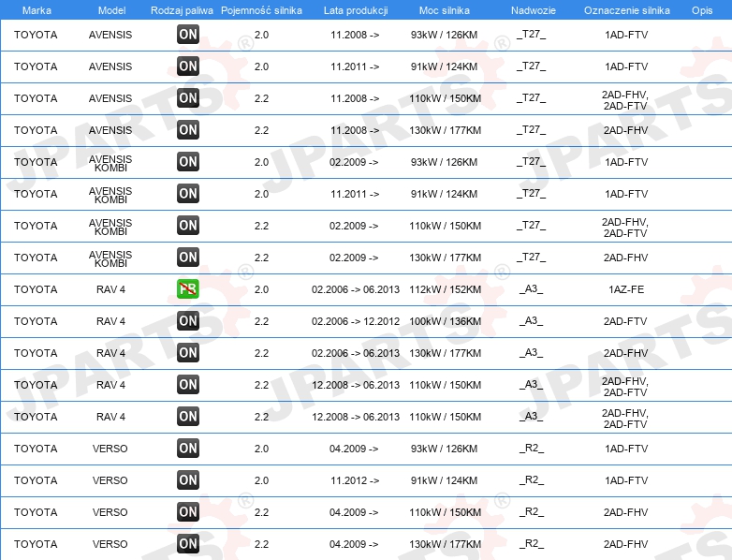
Task: Click the Lata produkcji column header
Action: click(356, 10)
